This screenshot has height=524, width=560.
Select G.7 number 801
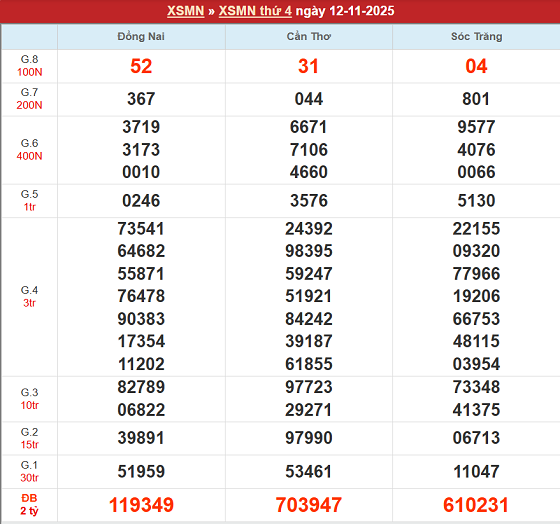coord(476,99)
